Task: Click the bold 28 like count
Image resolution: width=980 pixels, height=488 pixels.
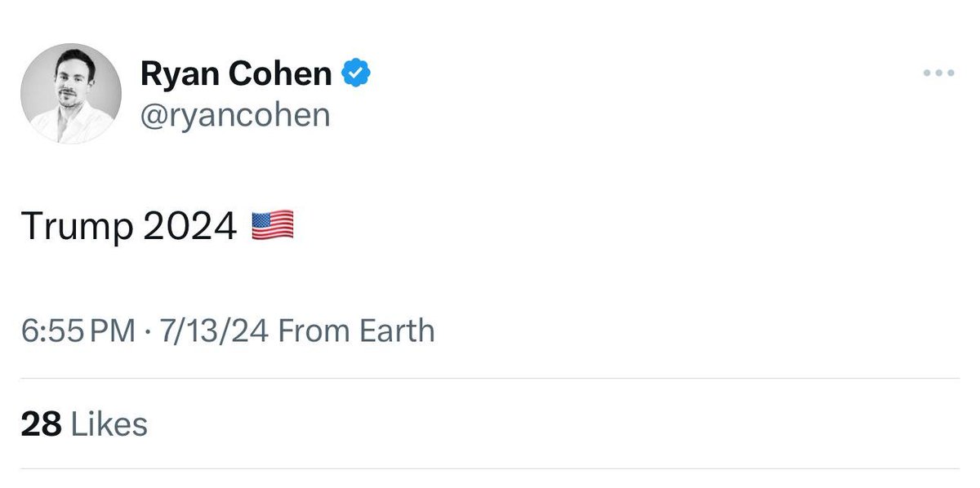Action: pos(42,424)
